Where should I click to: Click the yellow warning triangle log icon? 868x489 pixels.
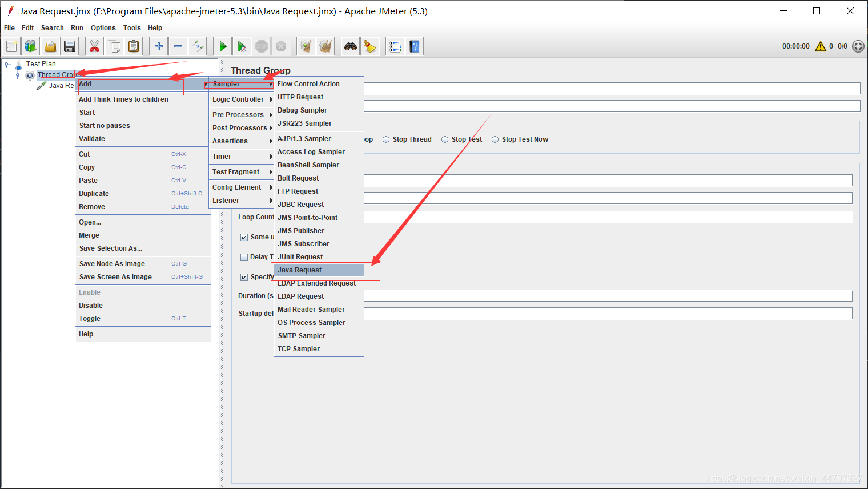821,46
